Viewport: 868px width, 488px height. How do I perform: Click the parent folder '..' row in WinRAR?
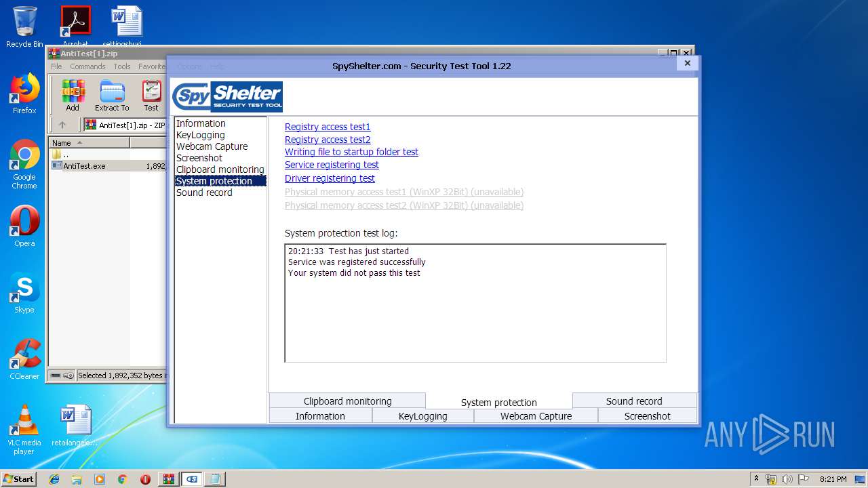[x=107, y=155]
